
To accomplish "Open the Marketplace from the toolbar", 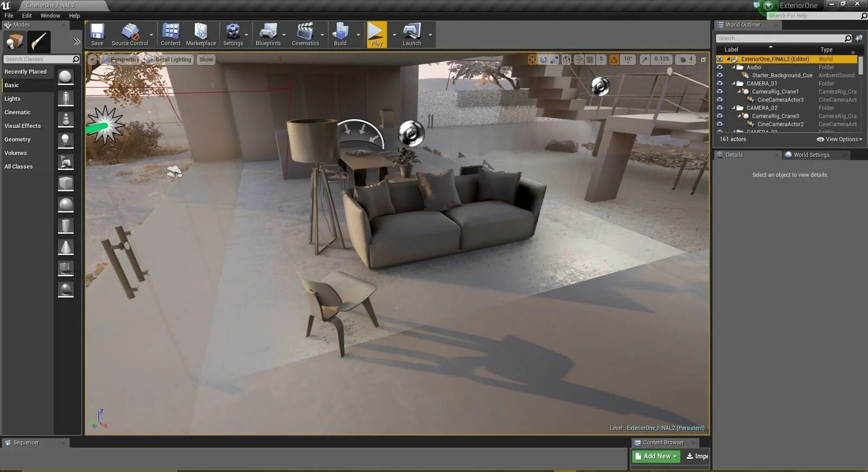I will click(x=201, y=35).
